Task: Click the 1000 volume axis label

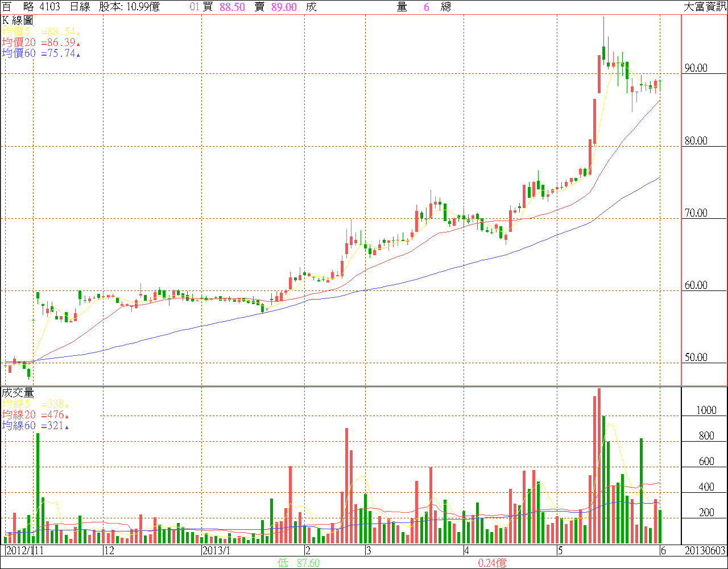Action: pyautogui.click(x=700, y=410)
